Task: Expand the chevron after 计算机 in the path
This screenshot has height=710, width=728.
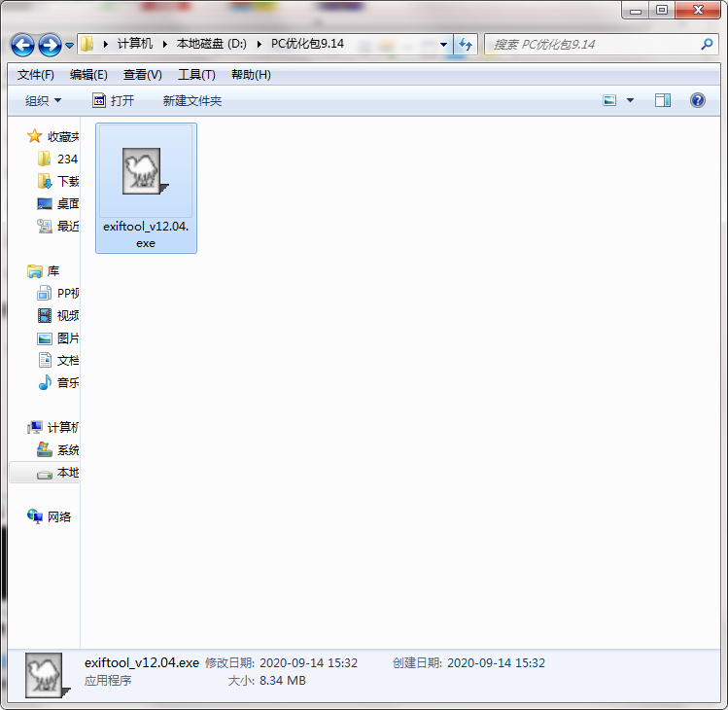Action: [x=165, y=44]
